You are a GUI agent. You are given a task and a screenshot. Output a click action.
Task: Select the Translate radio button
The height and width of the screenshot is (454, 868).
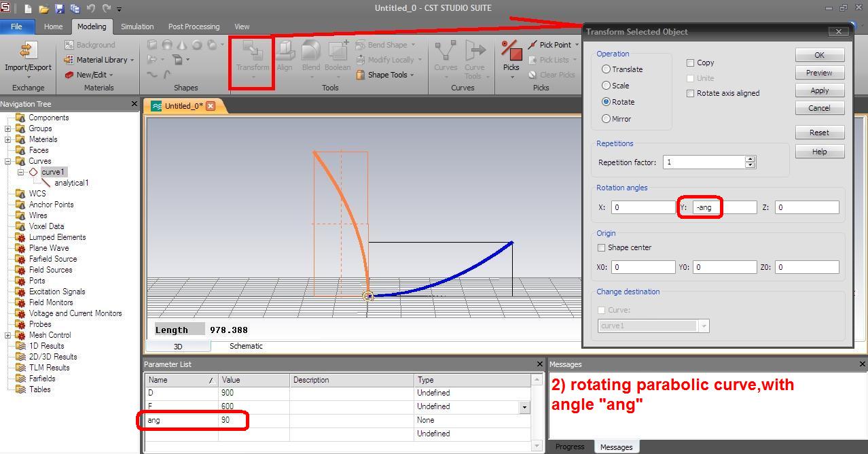(x=606, y=69)
